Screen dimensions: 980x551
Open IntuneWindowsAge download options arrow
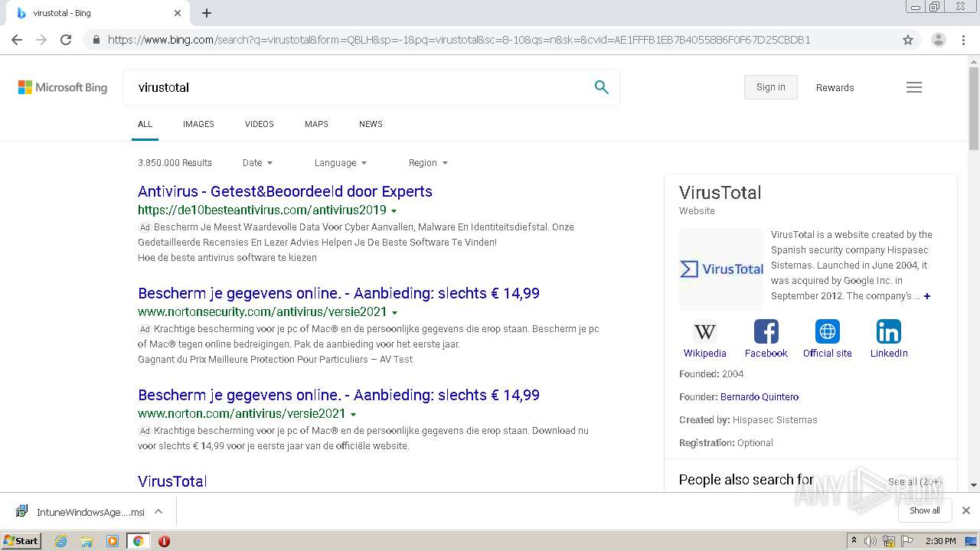(158, 511)
